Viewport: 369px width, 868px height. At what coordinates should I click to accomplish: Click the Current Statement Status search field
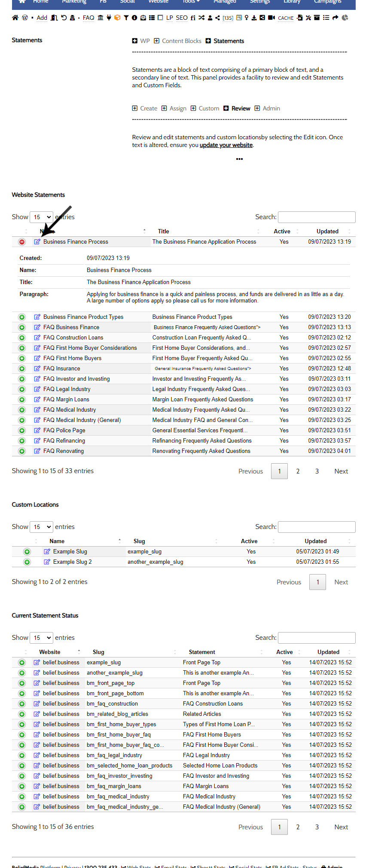[317, 638]
